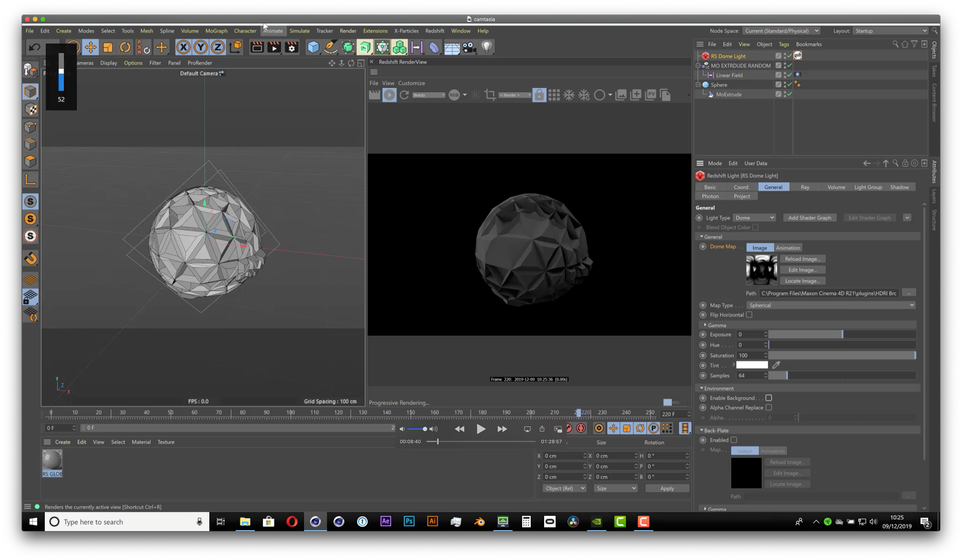Open the Light Type Dome dropdown
Image resolution: width=962 pixels, height=560 pixels.
coord(754,218)
